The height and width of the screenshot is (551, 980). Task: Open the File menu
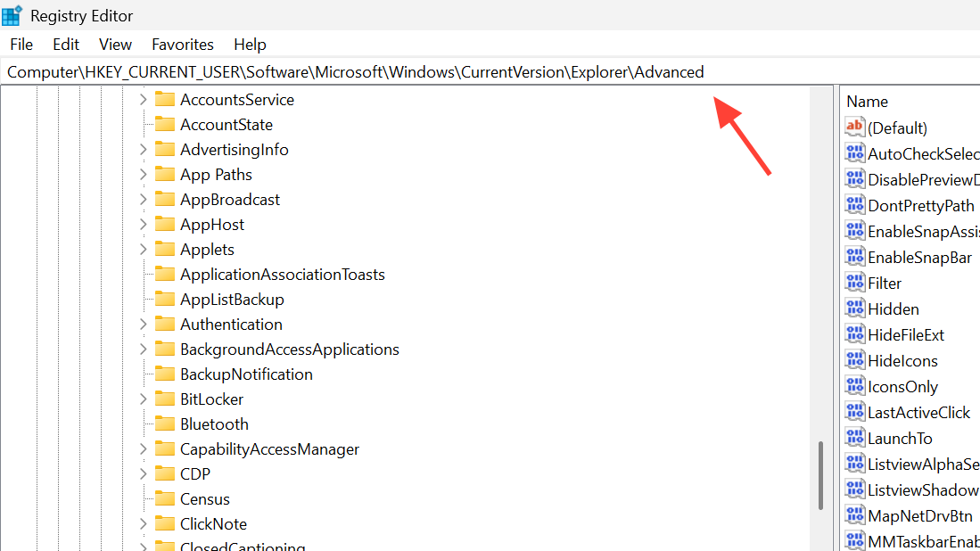[x=21, y=44]
